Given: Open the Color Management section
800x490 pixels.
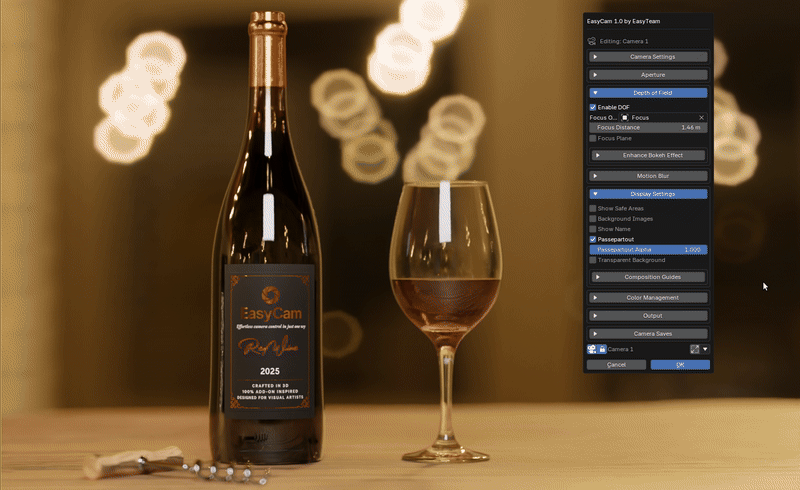Looking at the screenshot, I should click(x=648, y=298).
